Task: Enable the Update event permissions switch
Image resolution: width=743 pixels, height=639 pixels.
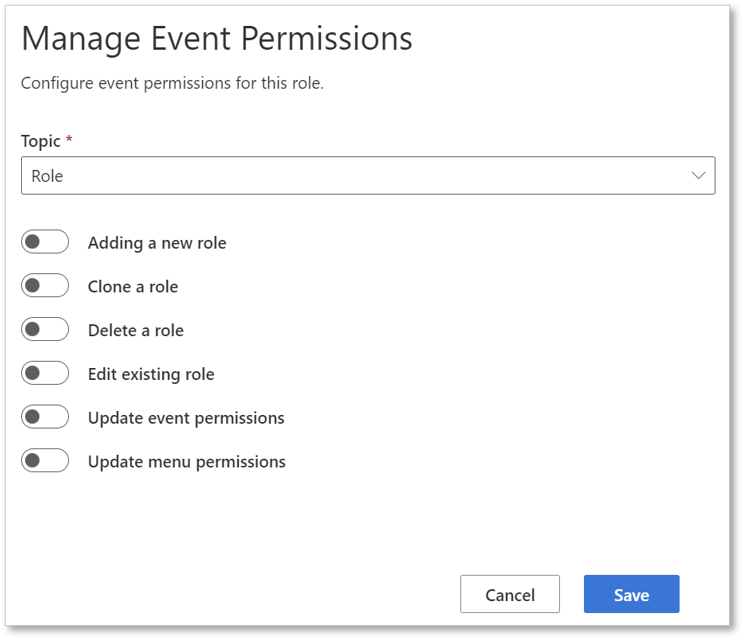Action: (x=45, y=417)
